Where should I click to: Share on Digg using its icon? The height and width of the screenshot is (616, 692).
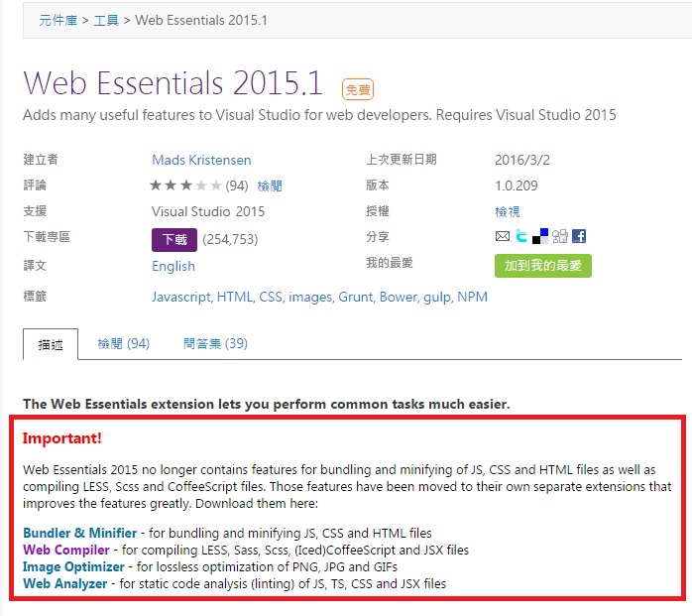(x=560, y=237)
